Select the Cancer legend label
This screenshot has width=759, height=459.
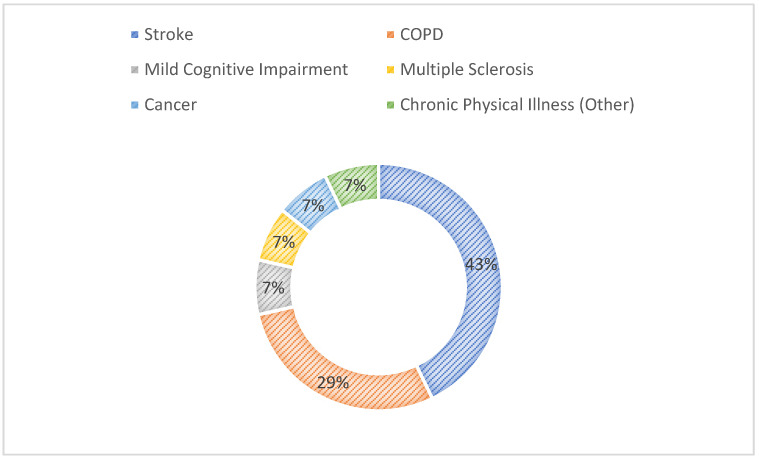(x=170, y=105)
